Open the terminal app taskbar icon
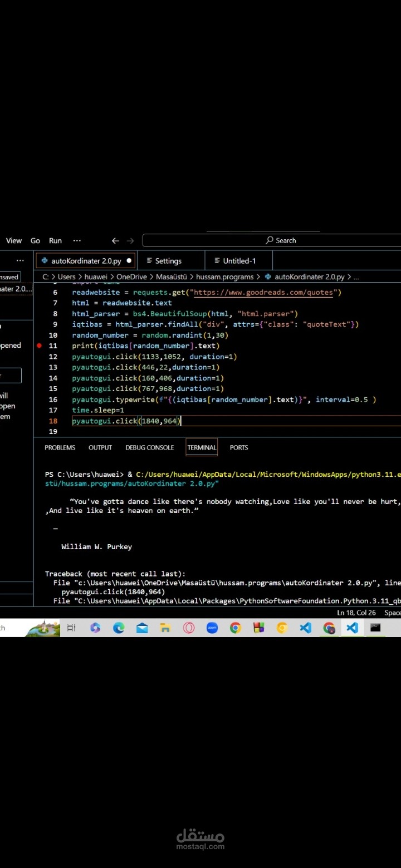401x868 pixels. [x=375, y=628]
